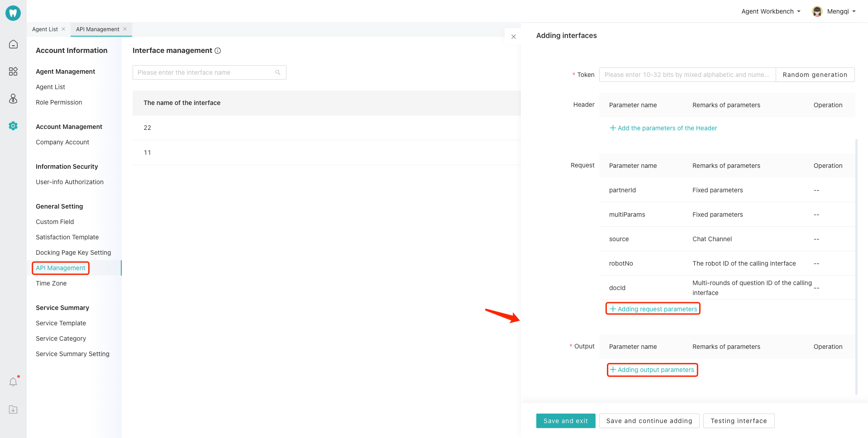Click the panel's vertical scrollbar
This screenshot has height=438, width=868.
pos(856,267)
